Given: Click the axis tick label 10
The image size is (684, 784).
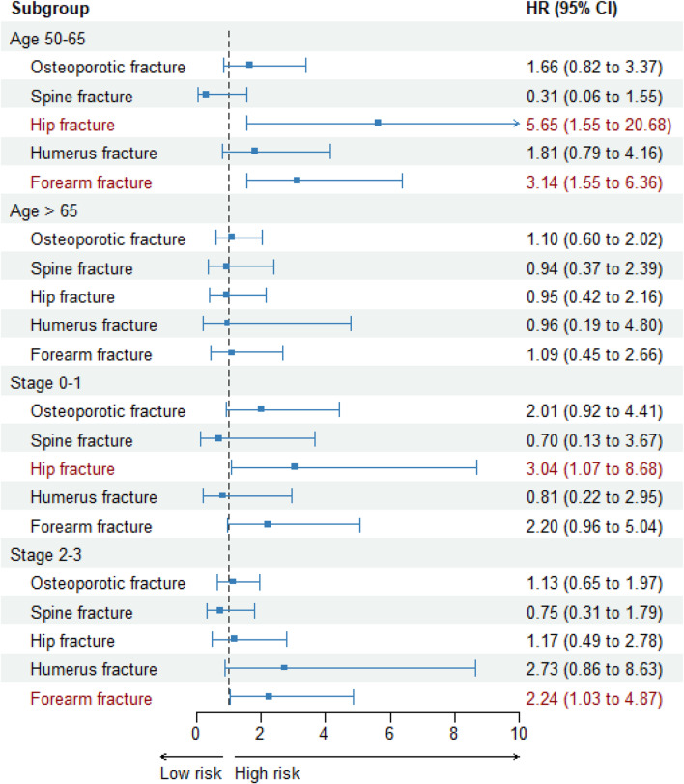Looking at the screenshot, I should tap(519, 730).
